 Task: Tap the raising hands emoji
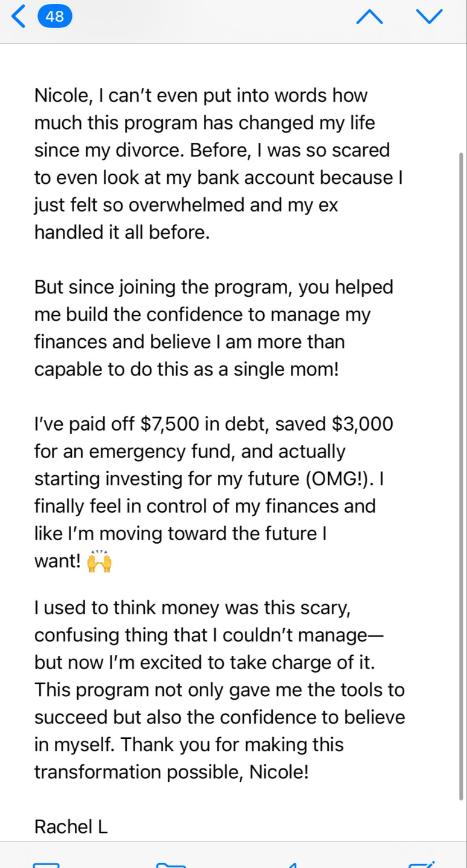100,562
